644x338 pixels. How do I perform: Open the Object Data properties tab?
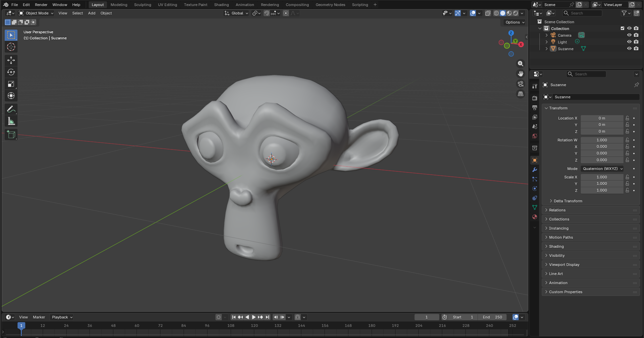point(535,207)
